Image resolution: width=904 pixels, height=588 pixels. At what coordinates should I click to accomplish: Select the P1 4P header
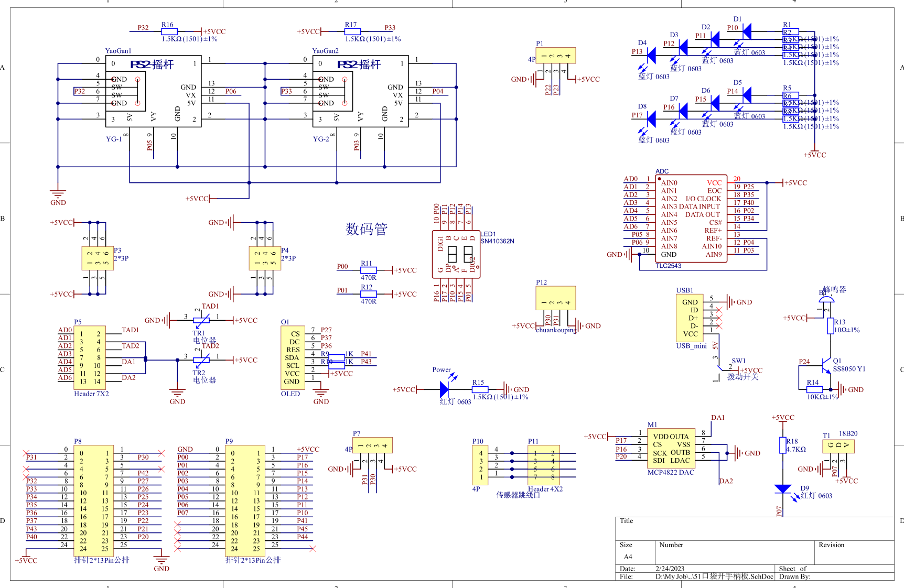pyautogui.click(x=555, y=56)
